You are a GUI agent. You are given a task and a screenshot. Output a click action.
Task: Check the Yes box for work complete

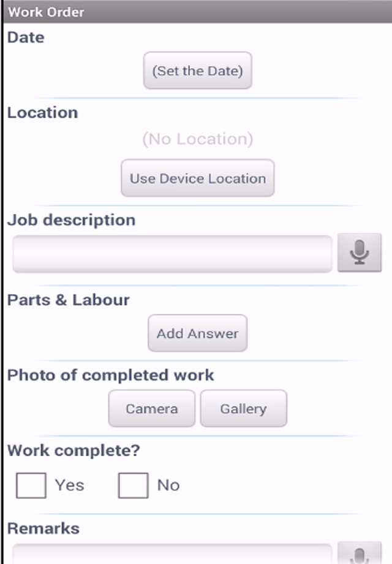pos(31,486)
